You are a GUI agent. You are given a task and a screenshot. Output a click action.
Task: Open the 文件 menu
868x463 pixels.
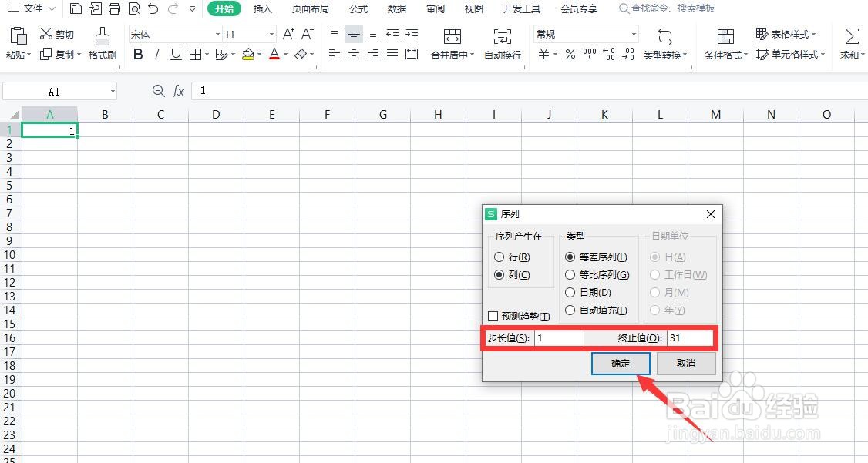(x=32, y=8)
